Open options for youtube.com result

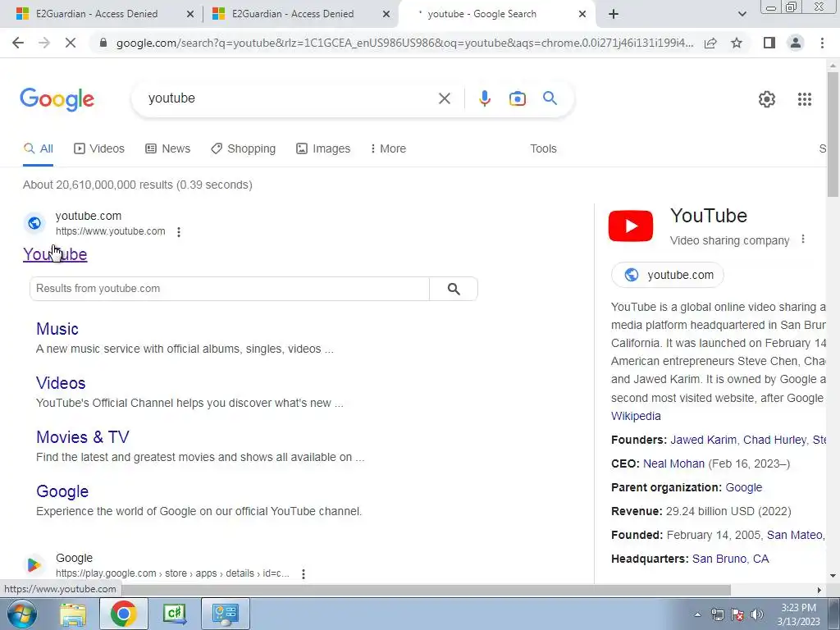pyautogui.click(x=178, y=232)
